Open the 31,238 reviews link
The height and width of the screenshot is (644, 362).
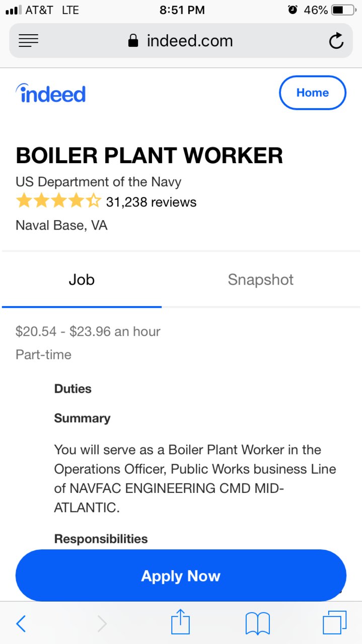pyautogui.click(x=151, y=202)
